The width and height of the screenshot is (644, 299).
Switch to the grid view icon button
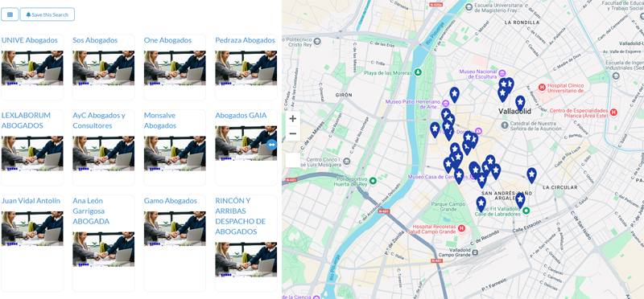(x=10, y=14)
